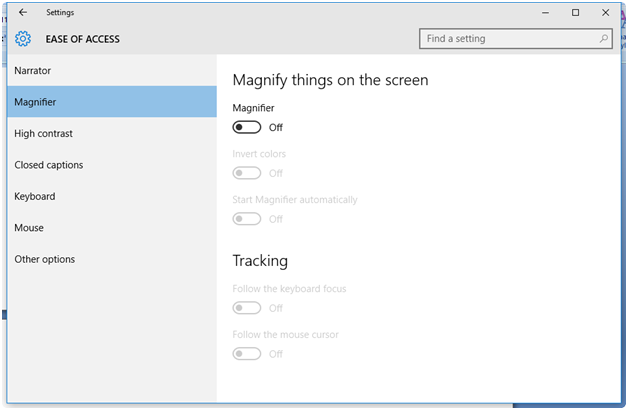This screenshot has height=410, width=628.
Task: Maximize the Settings window
Action: click(x=575, y=13)
